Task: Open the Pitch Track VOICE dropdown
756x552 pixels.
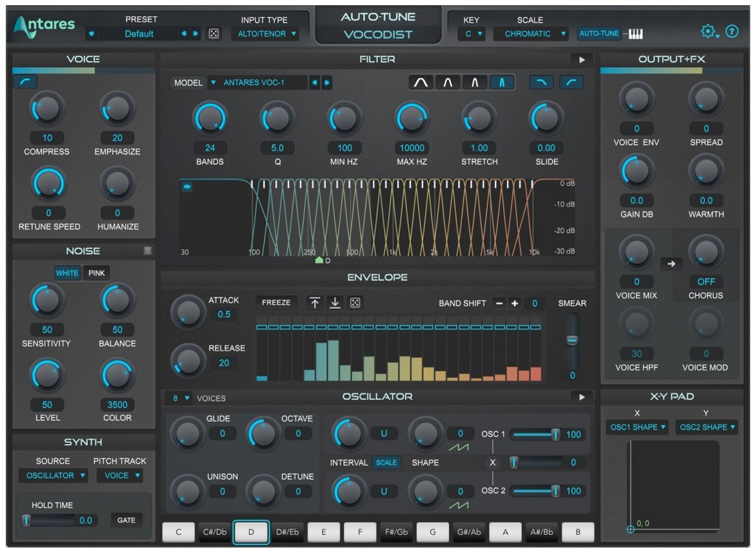Action: click(x=119, y=475)
